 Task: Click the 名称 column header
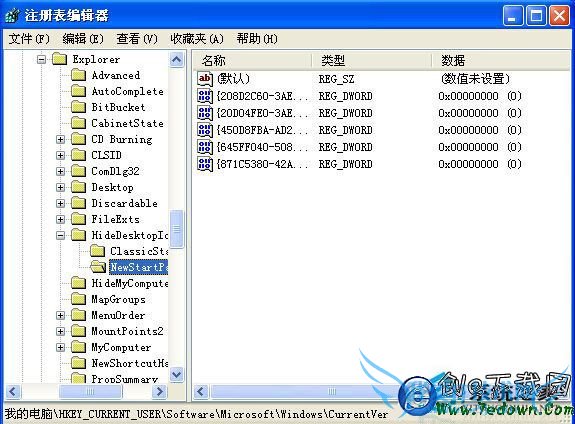click(252, 60)
